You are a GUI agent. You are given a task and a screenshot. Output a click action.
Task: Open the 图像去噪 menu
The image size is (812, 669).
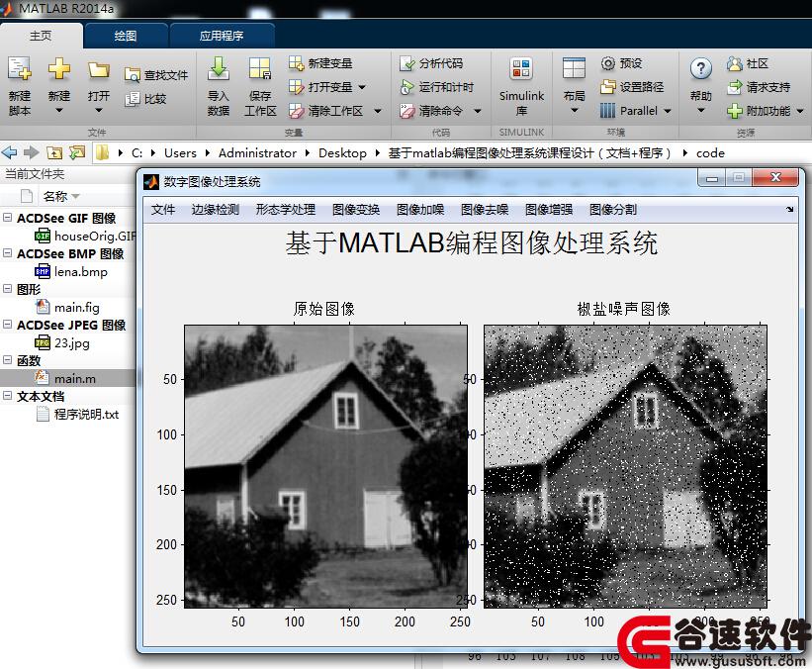pyautogui.click(x=485, y=210)
